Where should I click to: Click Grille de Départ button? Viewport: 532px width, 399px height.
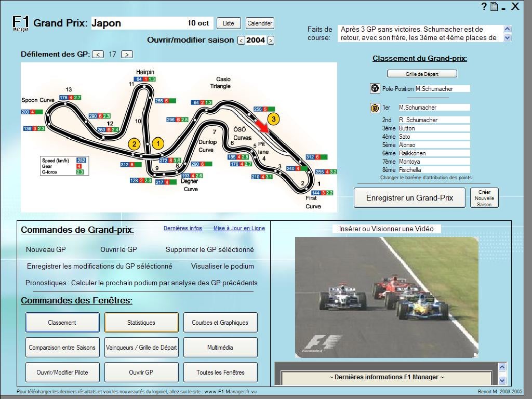tap(422, 74)
